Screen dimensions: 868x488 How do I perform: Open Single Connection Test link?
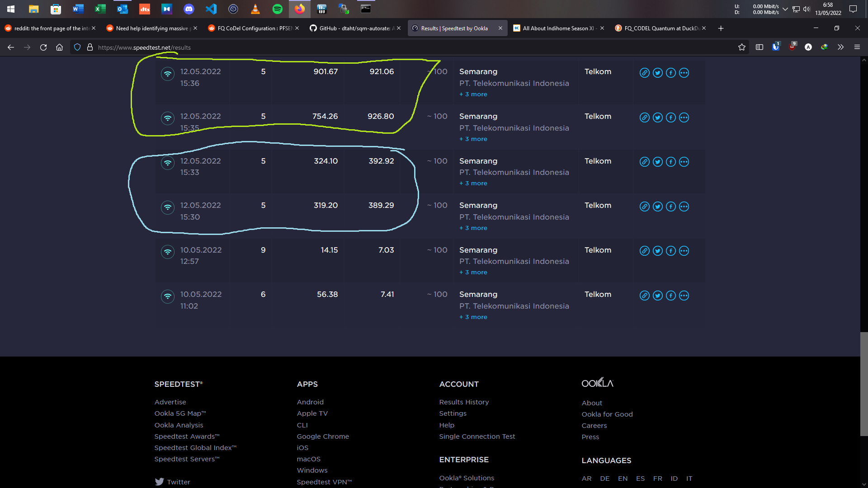click(x=477, y=436)
